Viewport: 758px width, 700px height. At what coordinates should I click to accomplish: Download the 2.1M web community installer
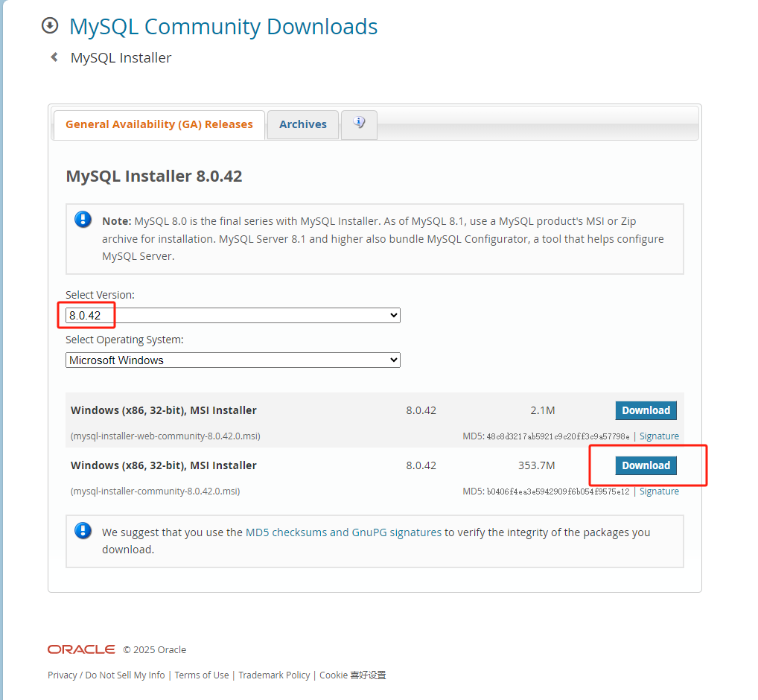tap(646, 410)
